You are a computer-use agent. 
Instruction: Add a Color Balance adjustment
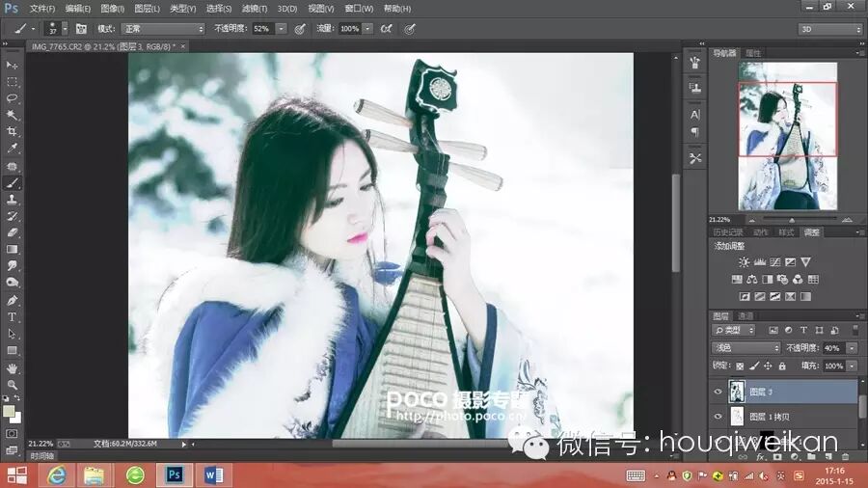point(751,280)
